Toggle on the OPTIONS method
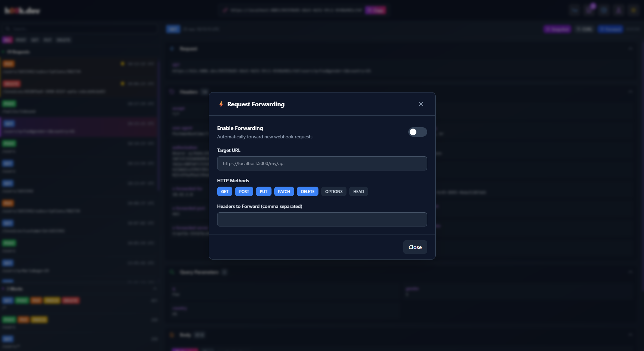644x351 pixels. [333, 191]
